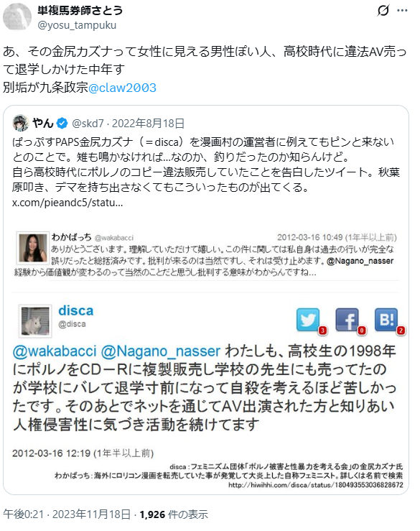Click the tweet date 2023年11月18日 timestamp
Viewport: 420px width, 531px height.
[x=91, y=514]
